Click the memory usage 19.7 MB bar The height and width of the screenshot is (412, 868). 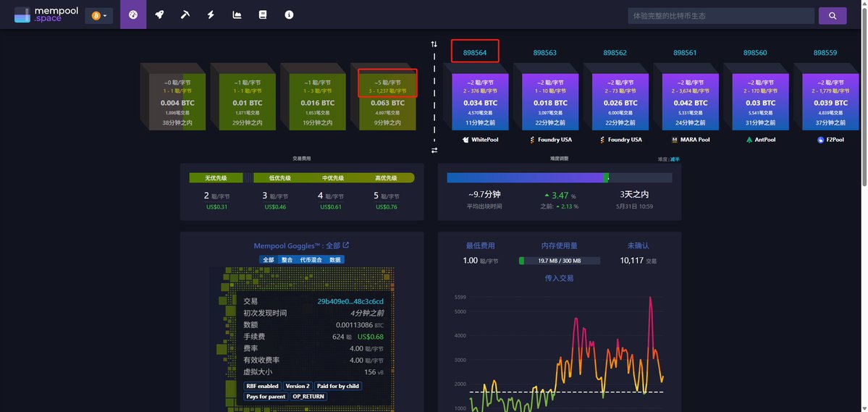[x=559, y=261]
